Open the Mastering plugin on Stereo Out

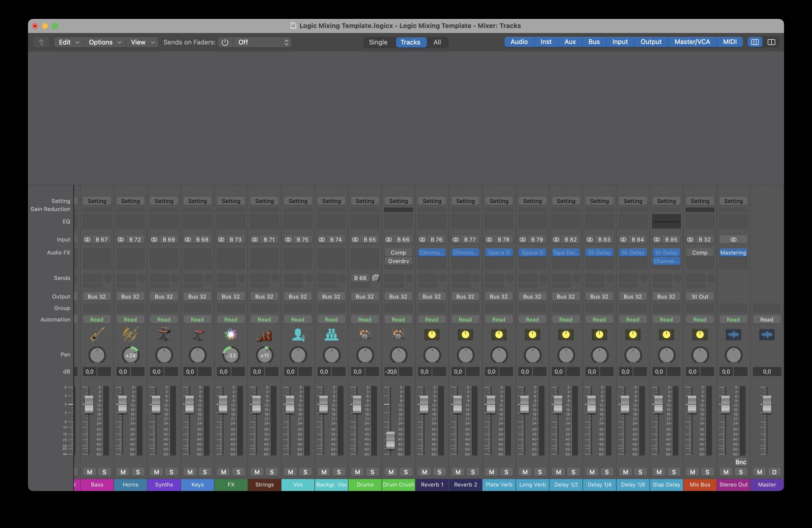tap(733, 253)
